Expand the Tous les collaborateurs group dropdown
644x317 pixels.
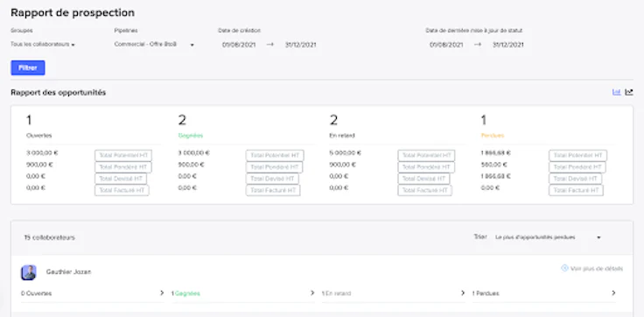pos(43,45)
